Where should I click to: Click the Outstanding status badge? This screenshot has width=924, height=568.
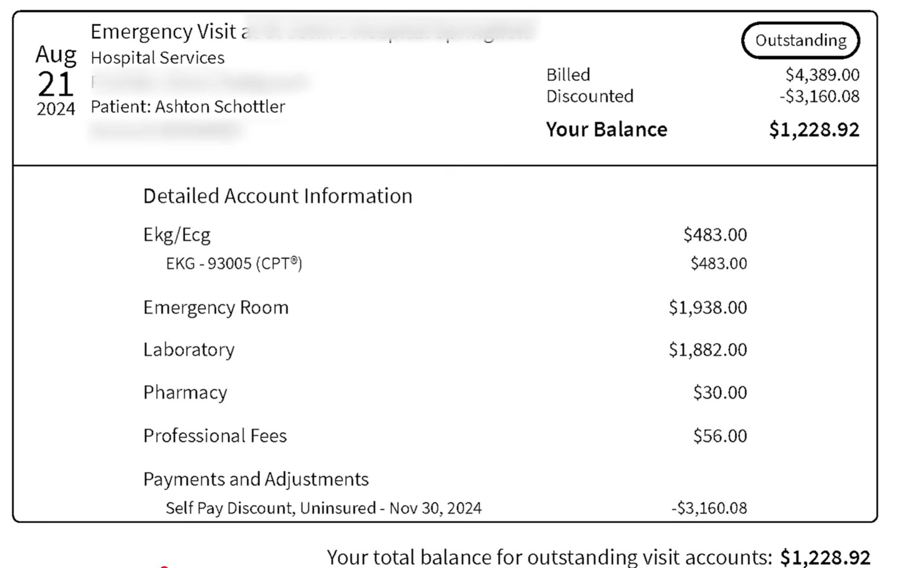[801, 41]
